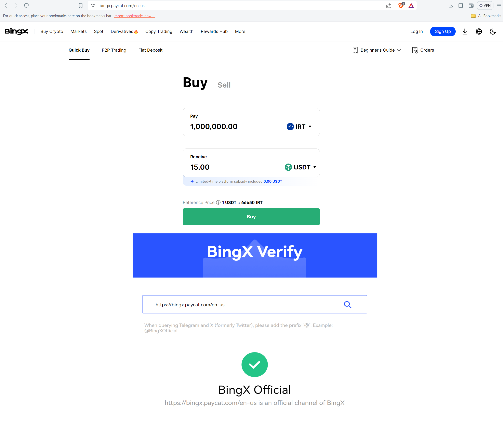Switch to Sell mode toggle
Image resolution: width=504 pixels, height=425 pixels.
224,85
